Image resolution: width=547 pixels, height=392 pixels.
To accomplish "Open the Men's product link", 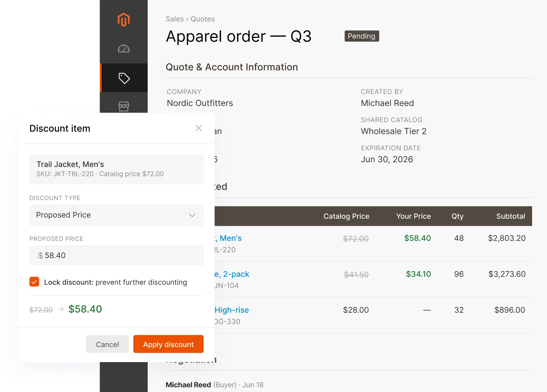I will [228, 238].
